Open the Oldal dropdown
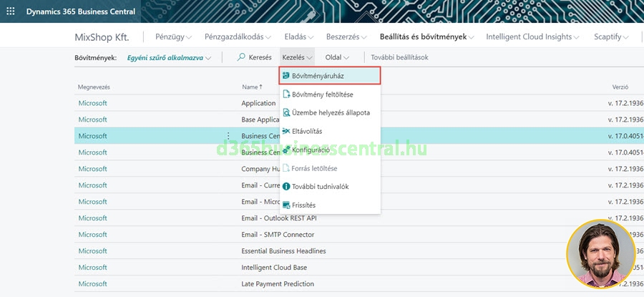 point(337,57)
